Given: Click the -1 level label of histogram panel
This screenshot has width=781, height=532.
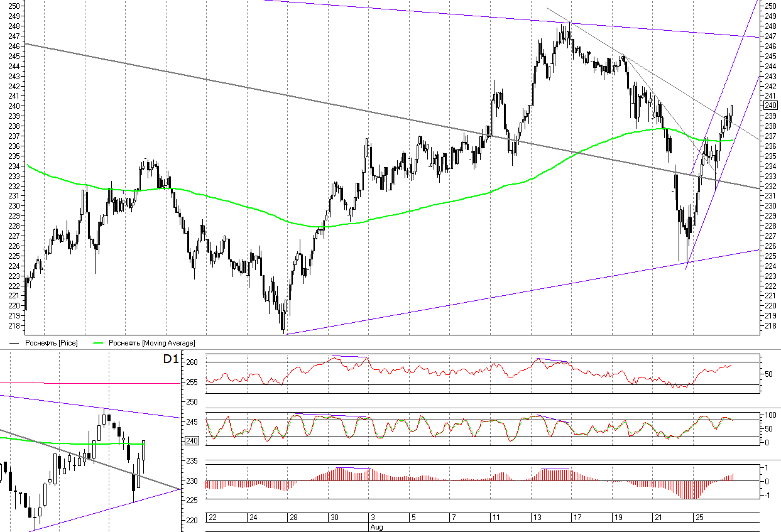Looking at the screenshot, I should [x=767, y=496].
